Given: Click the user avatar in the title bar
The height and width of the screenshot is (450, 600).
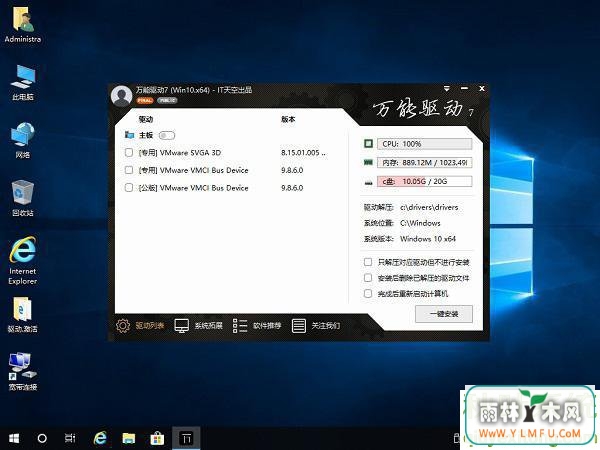Looking at the screenshot, I should tap(121, 96).
